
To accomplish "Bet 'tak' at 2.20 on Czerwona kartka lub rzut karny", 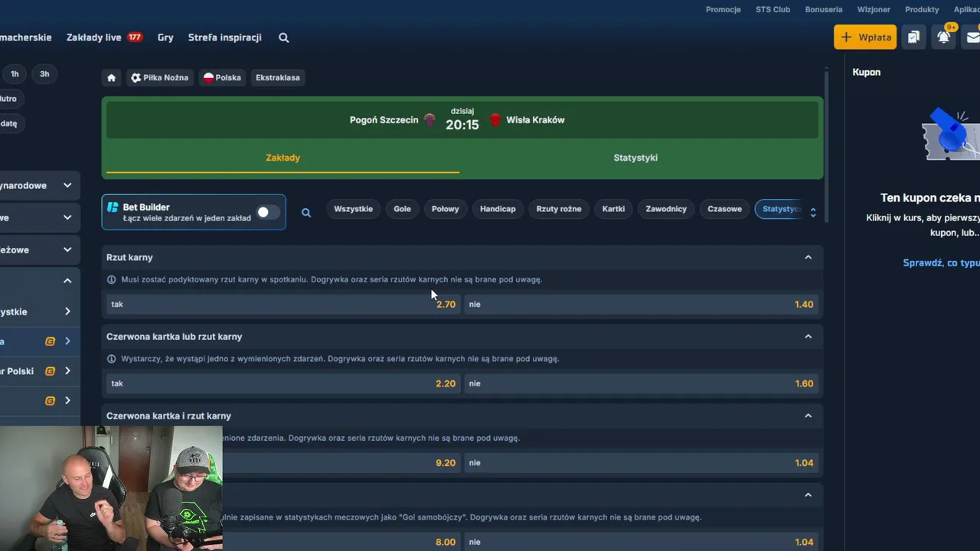I will click(x=283, y=383).
